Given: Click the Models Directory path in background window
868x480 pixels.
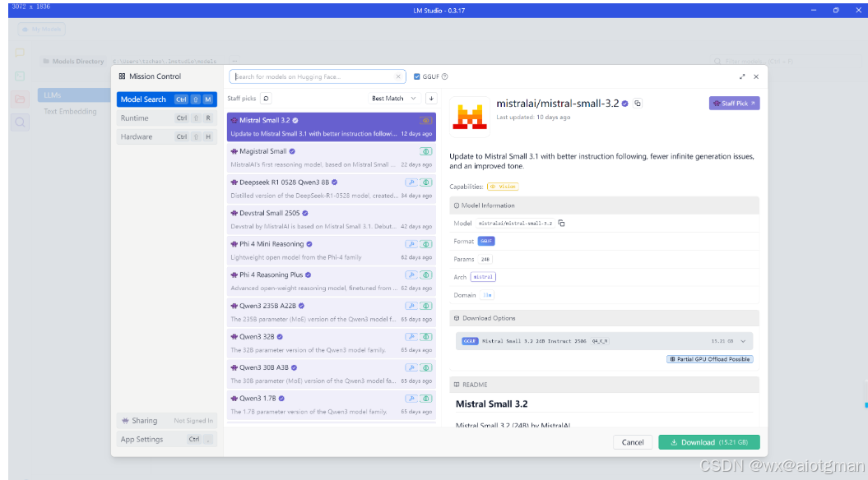Looking at the screenshot, I should click(165, 62).
